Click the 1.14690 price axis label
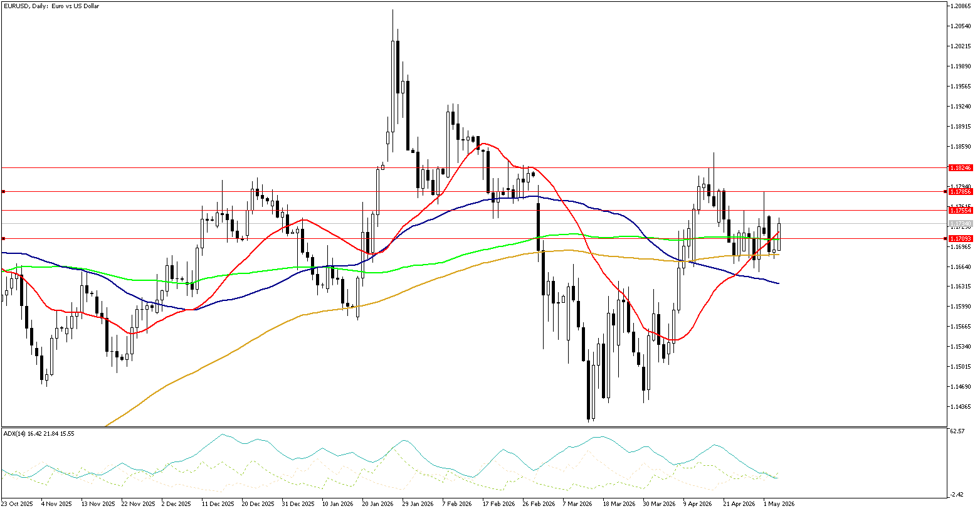Viewport: 980px width, 511px height. coord(961,386)
